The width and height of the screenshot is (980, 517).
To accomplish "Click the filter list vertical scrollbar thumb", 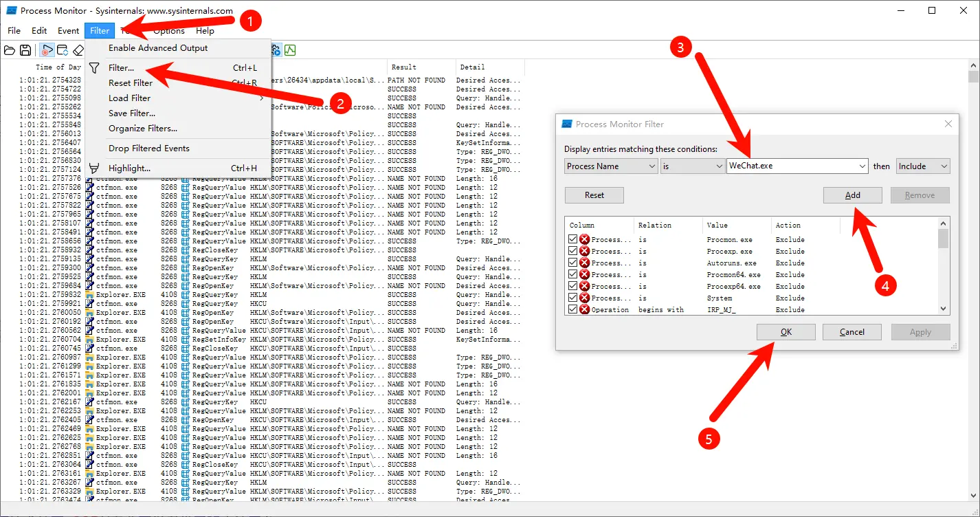I will tap(943, 239).
